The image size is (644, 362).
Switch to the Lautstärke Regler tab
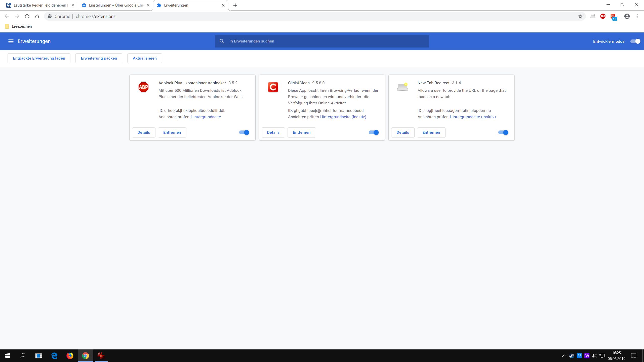pos(40,5)
